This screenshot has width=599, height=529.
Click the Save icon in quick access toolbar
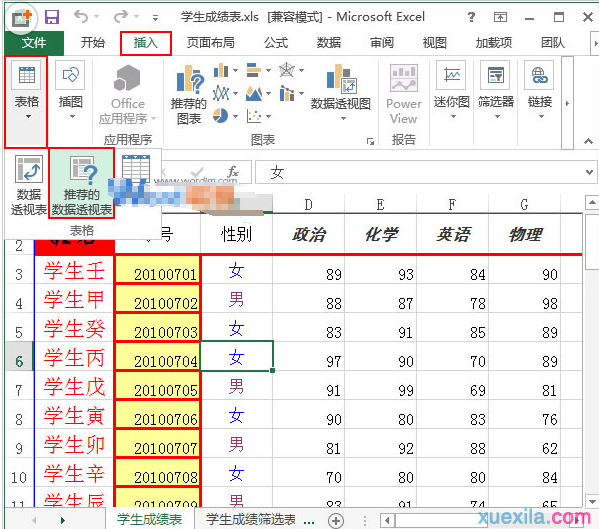[52, 17]
